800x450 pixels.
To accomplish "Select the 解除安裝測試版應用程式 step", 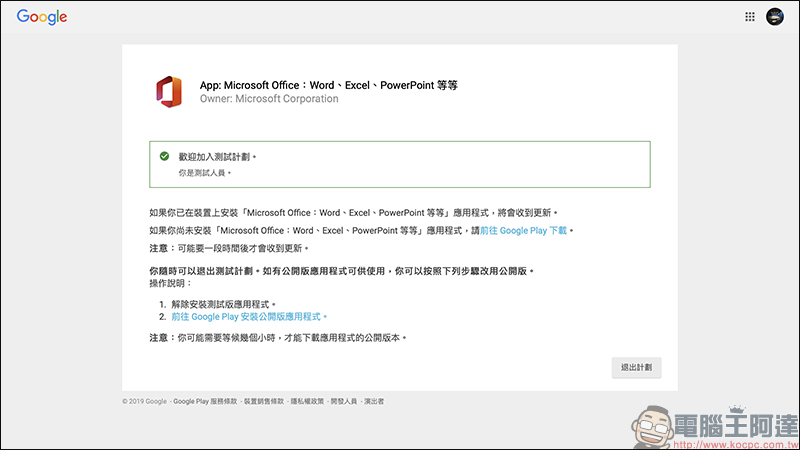I will (223, 305).
